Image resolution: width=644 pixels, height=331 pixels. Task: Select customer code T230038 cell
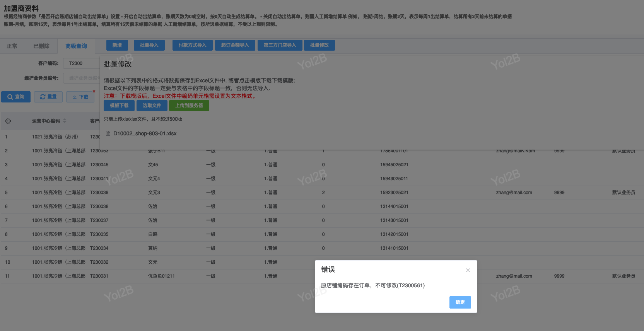[99, 206]
